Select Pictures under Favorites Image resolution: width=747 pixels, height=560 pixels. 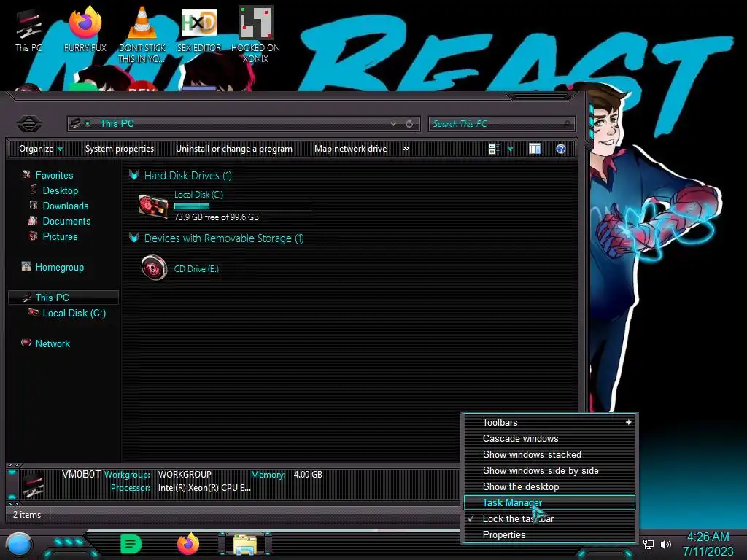tap(60, 236)
